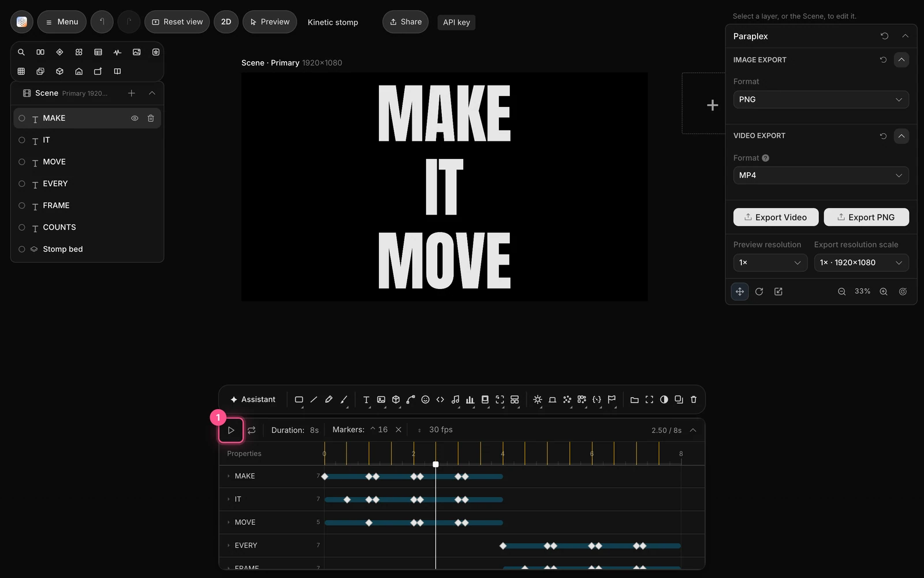Collapse the Scene layer list chevron
This screenshot has height=578, width=924.
coord(152,93)
